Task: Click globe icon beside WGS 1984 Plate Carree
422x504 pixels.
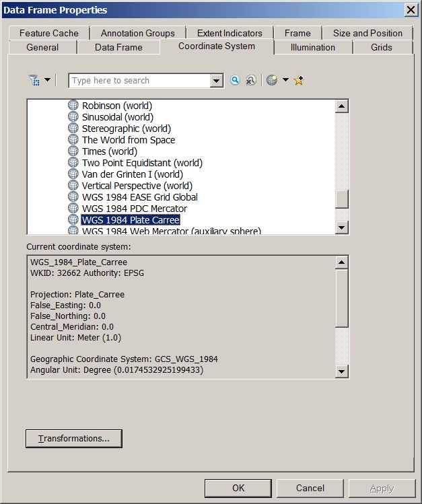Action: click(73, 219)
